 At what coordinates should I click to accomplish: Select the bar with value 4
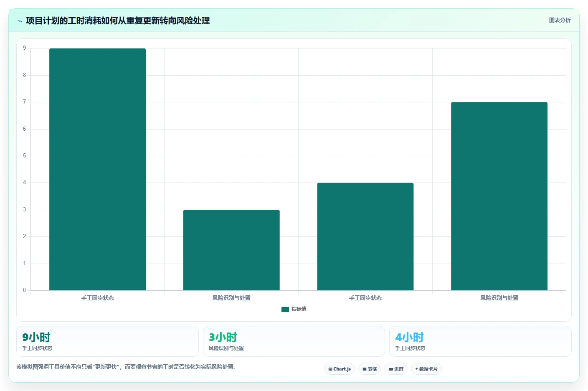pos(365,236)
